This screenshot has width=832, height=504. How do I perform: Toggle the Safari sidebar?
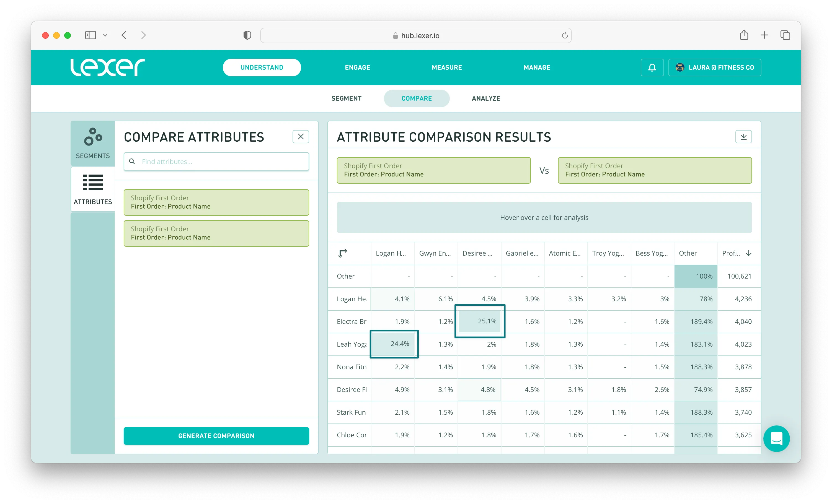pos(91,35)
